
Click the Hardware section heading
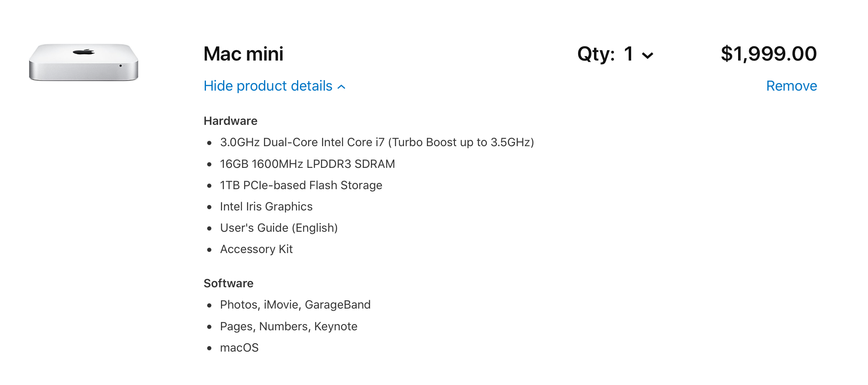pos(231,121)
